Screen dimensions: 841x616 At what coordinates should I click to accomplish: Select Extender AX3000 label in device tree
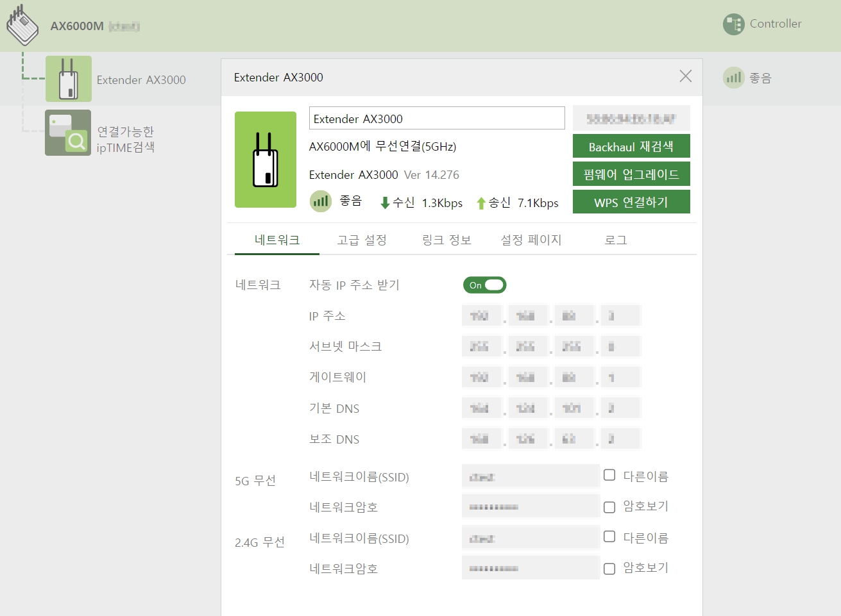[141, 80]
